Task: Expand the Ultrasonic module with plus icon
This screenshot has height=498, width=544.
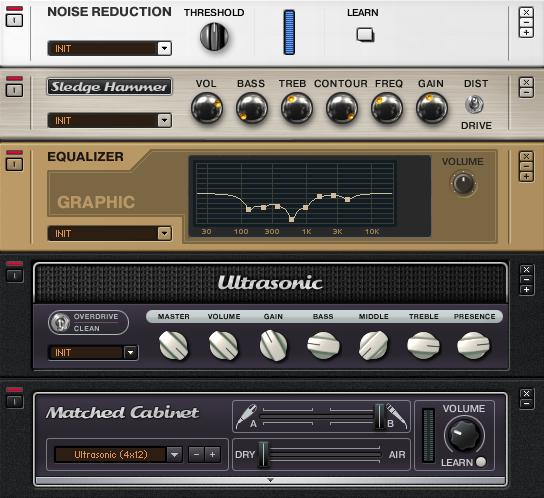Action: click(x=526, y=290)
